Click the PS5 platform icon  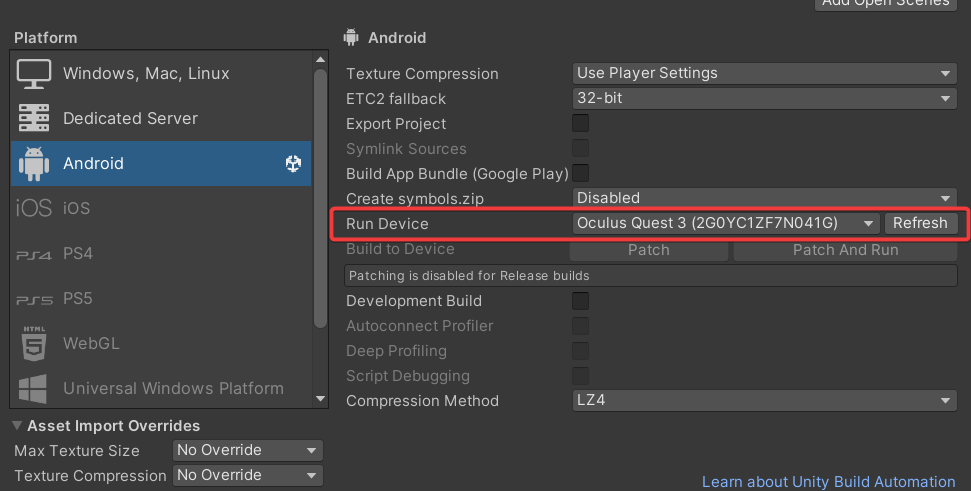34,299
